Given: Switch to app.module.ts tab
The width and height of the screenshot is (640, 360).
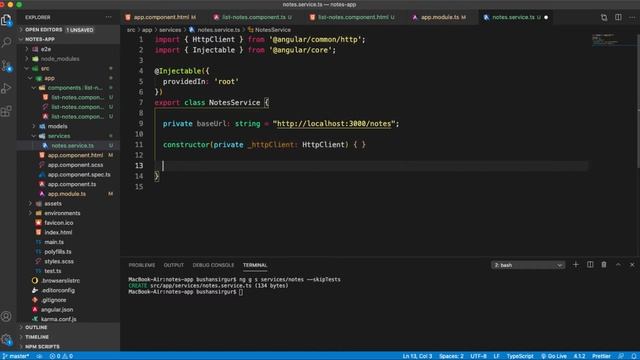Looking at the screenshot, I should 440,17.
